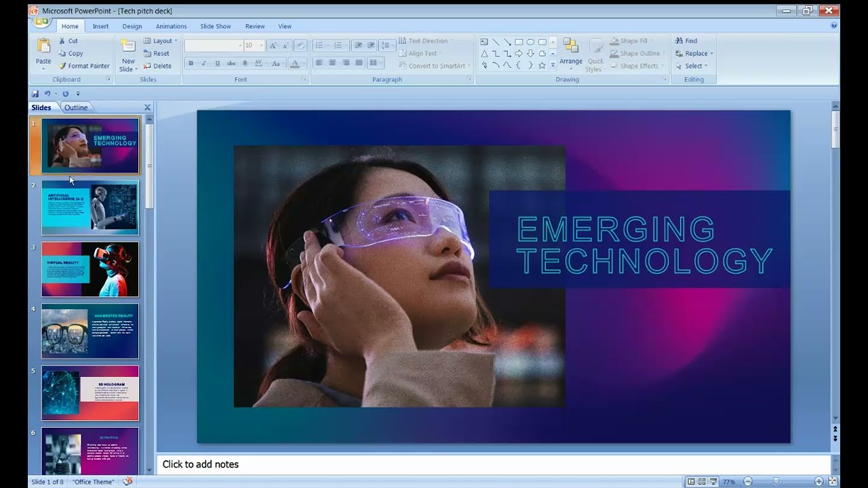Switch to the Outline pane tab
The image size is (868, 488).
[x=76, y=107]
